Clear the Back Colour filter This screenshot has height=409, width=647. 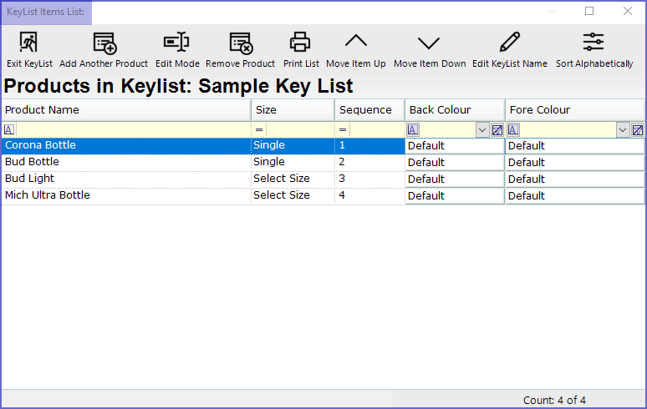pyautogui.click(x=497, y=130)
